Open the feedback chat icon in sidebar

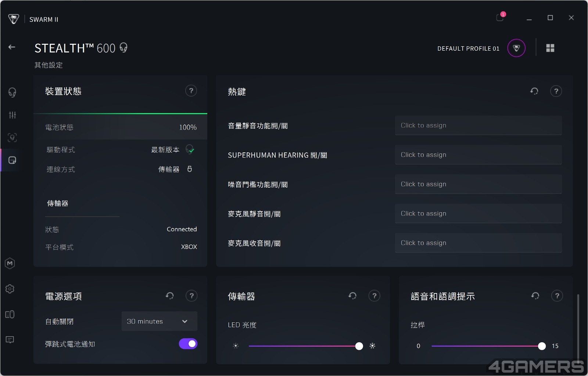[10, 340]
